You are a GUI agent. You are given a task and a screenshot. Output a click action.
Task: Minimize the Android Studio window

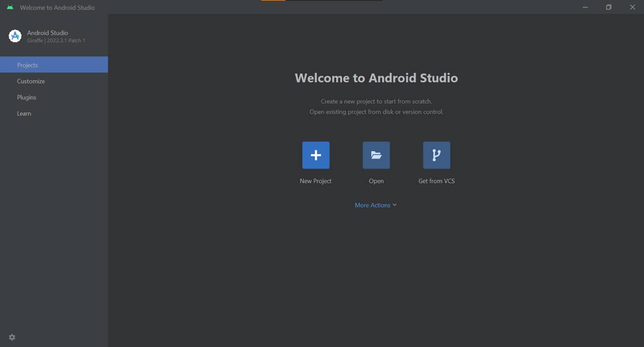[x=585, y=7]
